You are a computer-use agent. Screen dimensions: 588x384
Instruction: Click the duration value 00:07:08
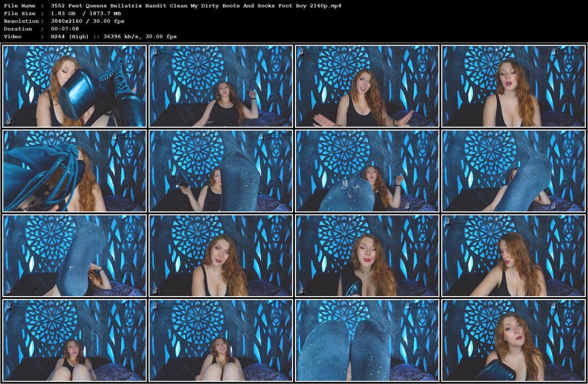click(x=66, y=29)
